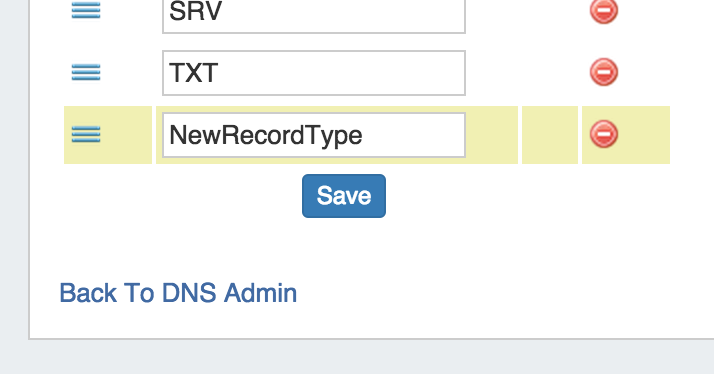Open the Back To DNS Admin link
This screenshot has height=374, width=714.
178,293
